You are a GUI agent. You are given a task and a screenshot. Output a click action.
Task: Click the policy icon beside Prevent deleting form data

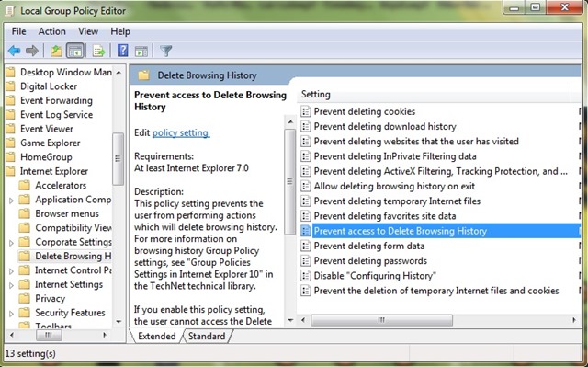point(306,246)
